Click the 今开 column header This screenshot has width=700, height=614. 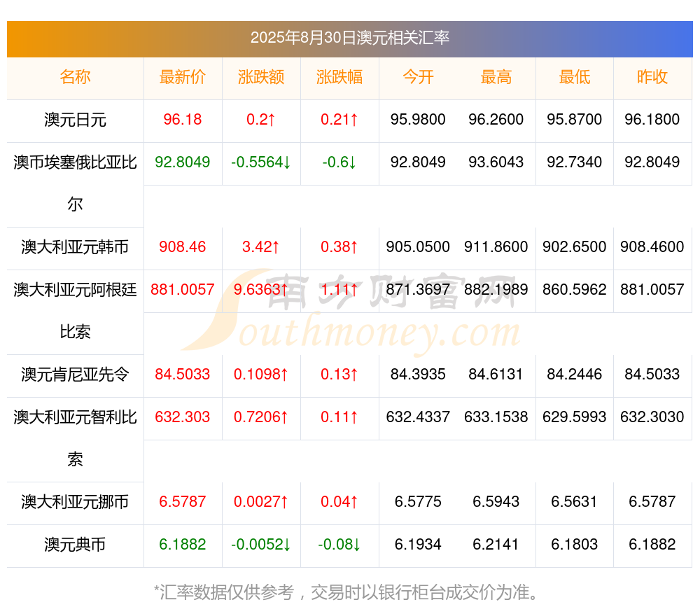click(x=418, y=77)
